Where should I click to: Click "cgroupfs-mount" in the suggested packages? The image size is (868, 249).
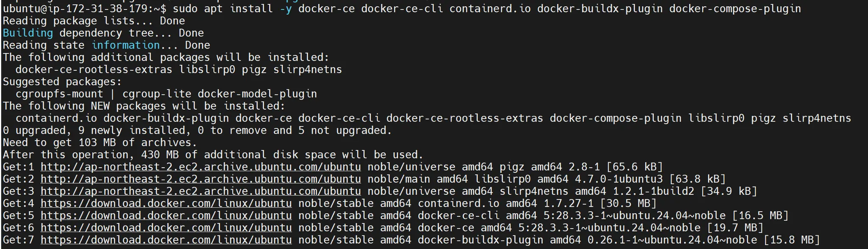[x=59, y=94]
